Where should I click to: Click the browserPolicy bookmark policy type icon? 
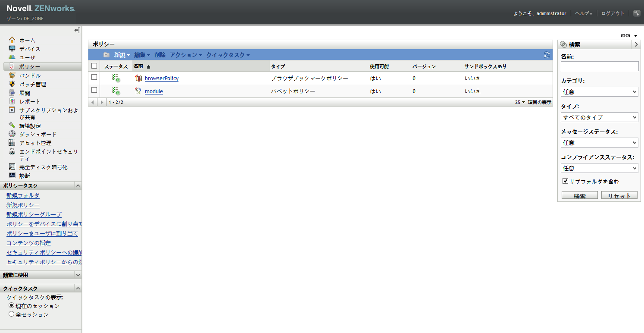pyautogui.click(x=138, y=78)
